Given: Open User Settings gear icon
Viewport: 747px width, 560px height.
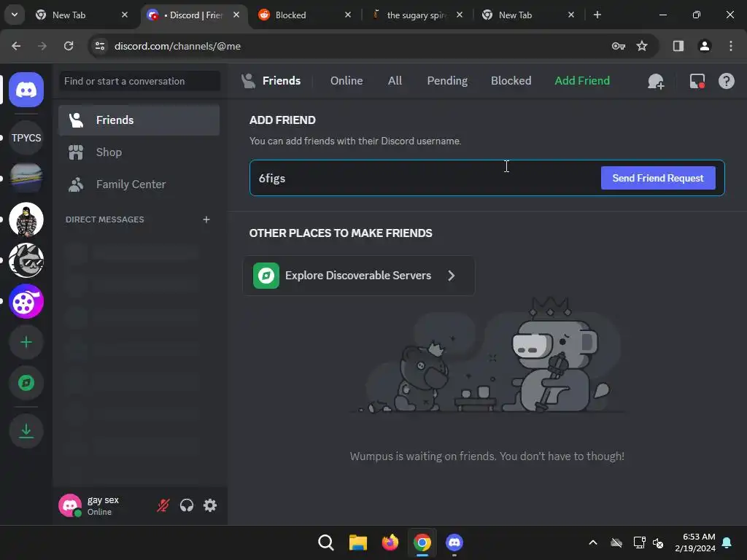Looking at the screenshot, I should point(210,505).
